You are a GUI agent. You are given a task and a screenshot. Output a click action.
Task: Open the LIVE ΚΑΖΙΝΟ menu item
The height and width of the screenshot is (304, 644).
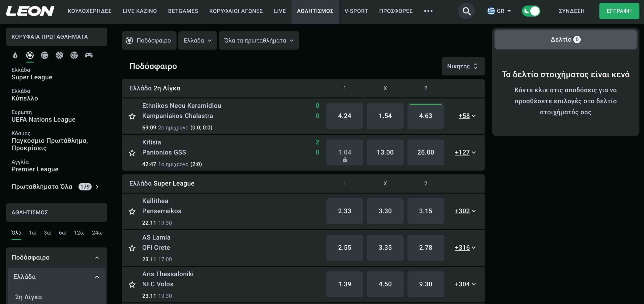[x=140, y=11]
